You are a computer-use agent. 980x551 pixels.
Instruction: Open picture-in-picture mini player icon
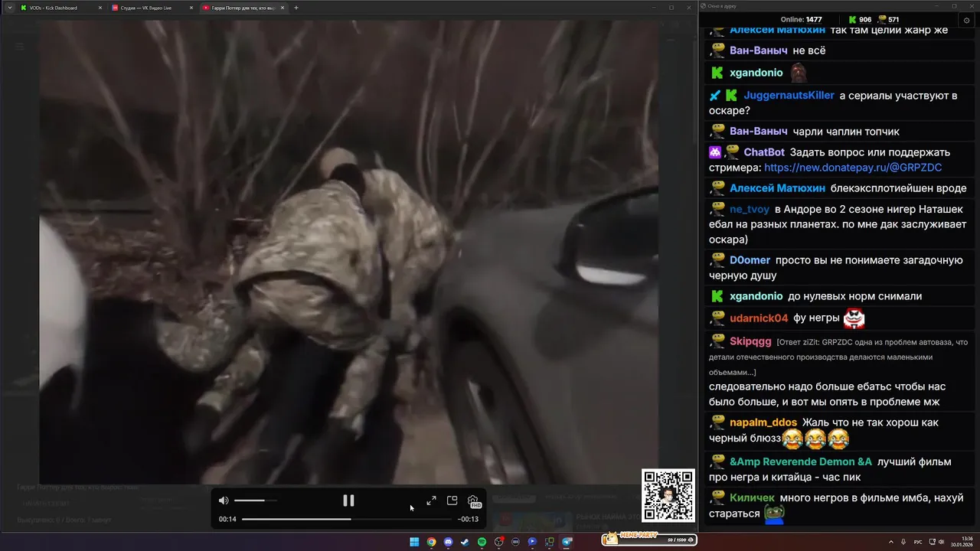[x=452, y=500]
